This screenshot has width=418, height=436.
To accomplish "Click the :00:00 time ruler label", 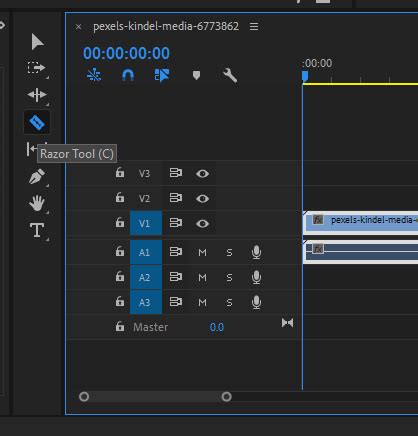I will coord(317,63).
